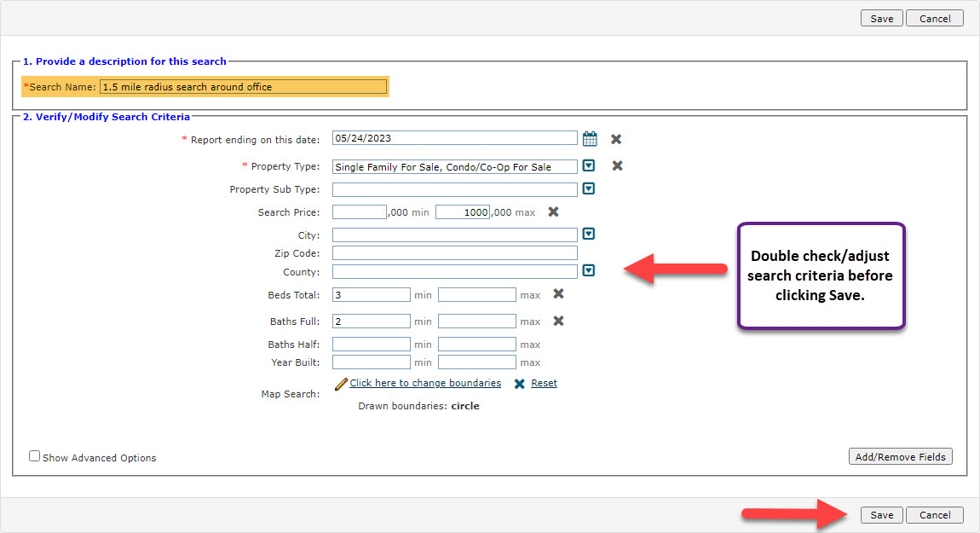Click the County text field
Viewport: 980px width, 533px height.
(454, 271)
